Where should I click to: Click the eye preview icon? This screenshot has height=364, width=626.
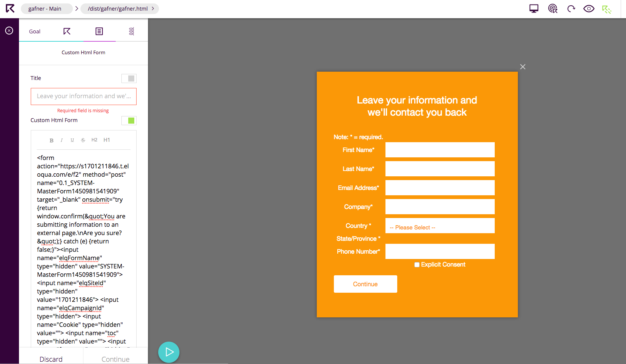[x=589, y=9]
